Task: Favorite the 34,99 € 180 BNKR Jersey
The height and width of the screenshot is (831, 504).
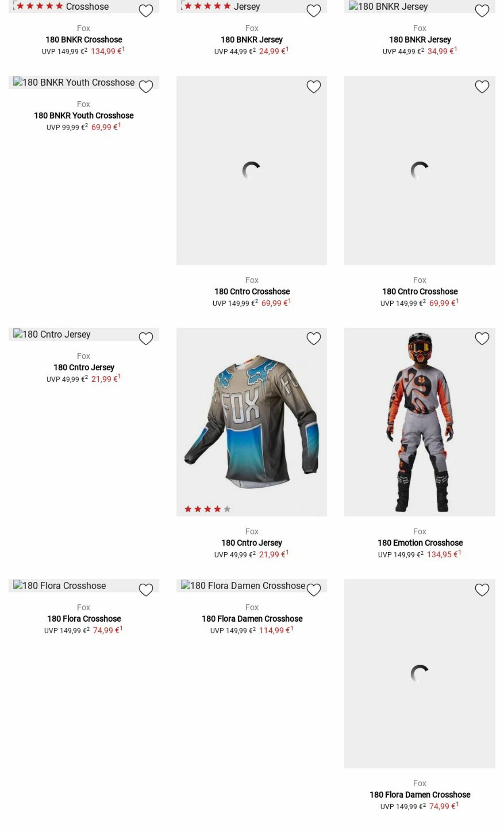Action: 482,11
